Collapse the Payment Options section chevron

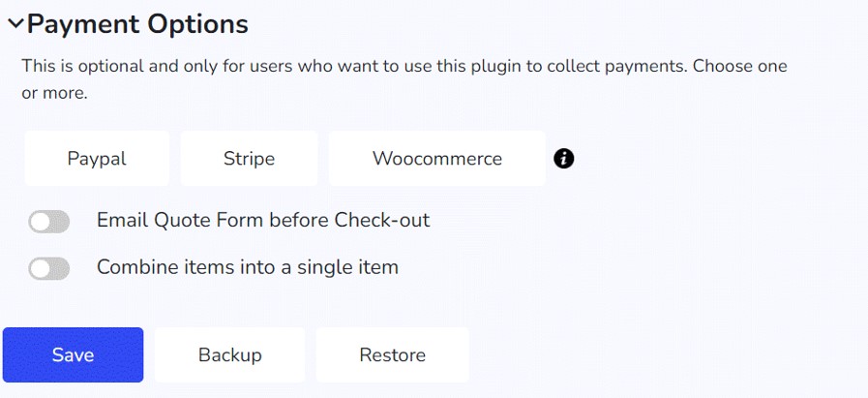click(15, 24)
